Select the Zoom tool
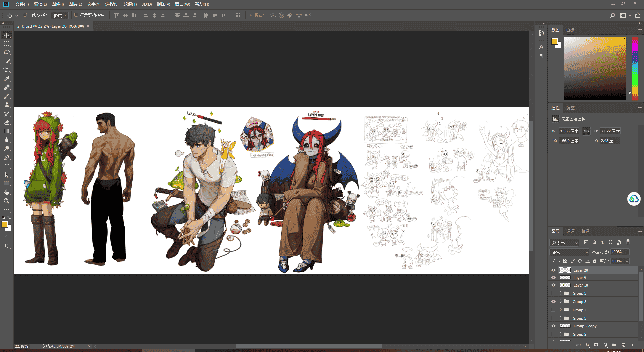This screenshot has height=352, width=644. pos(7,201)
